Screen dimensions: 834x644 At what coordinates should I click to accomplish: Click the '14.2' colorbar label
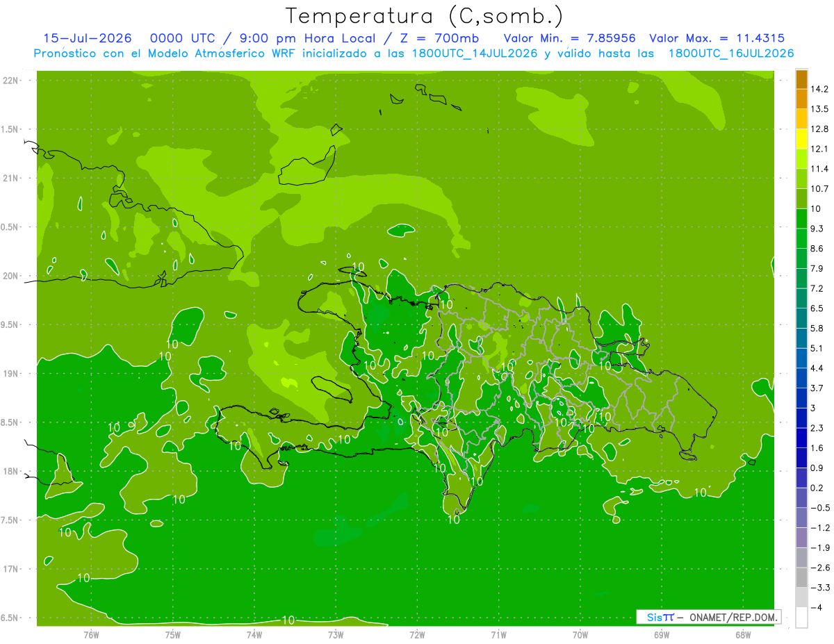pos(819,89)
